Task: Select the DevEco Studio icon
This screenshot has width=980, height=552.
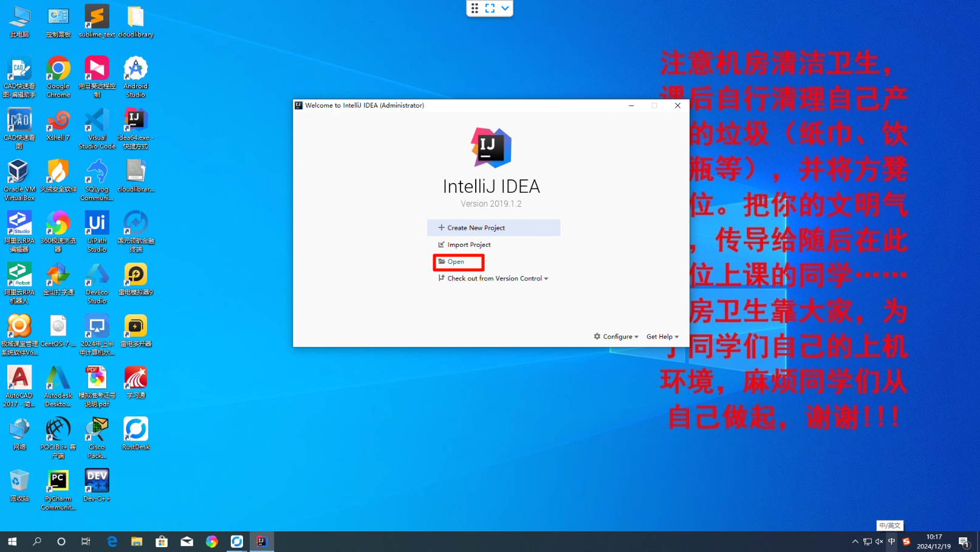Action: tap(97, 283)
